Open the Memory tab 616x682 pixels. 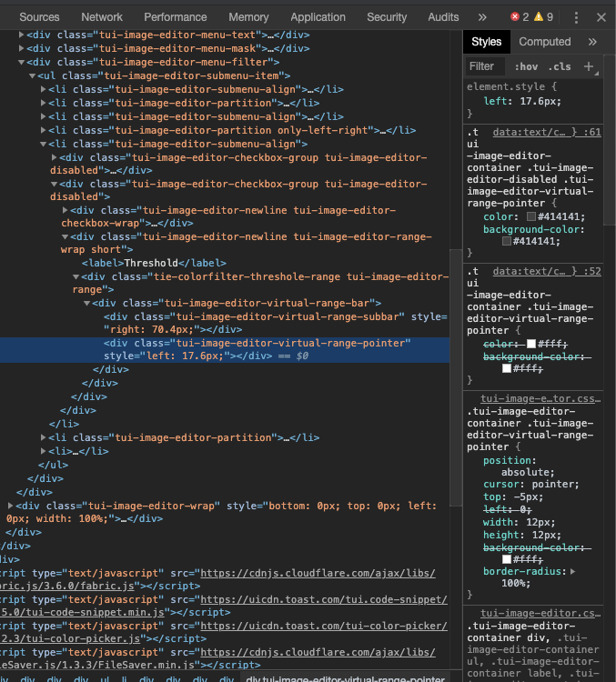point(248,17)
